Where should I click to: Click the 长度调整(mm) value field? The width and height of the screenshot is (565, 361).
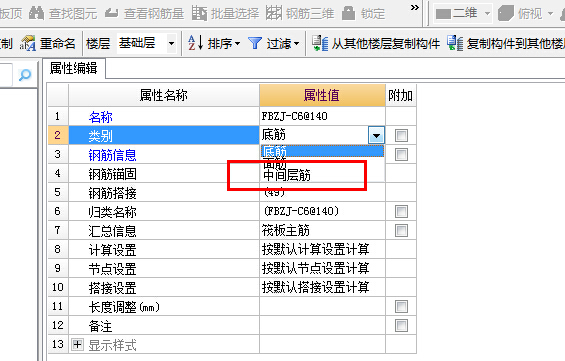point(322,307)
